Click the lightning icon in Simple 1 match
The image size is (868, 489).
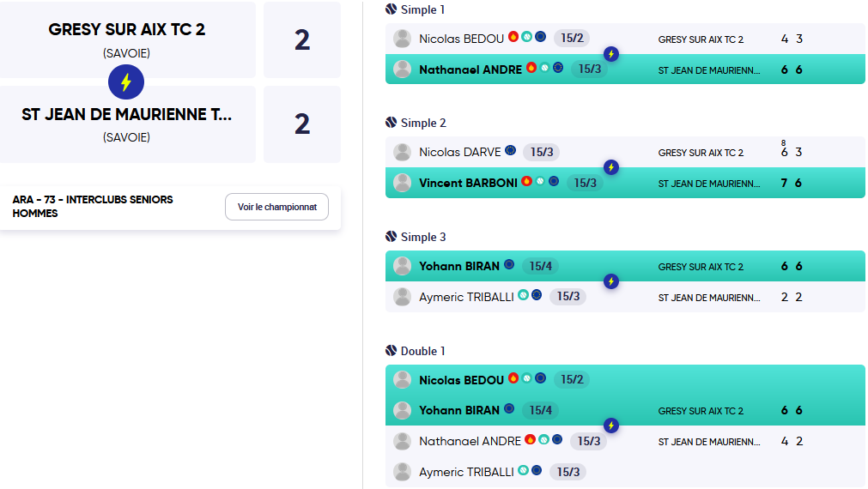(x=611, y=54)
